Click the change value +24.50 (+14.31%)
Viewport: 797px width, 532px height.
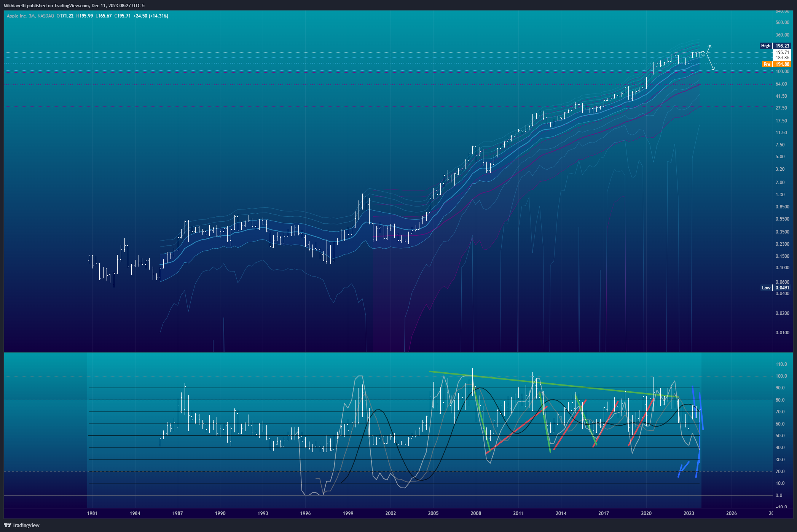point(151,16)
